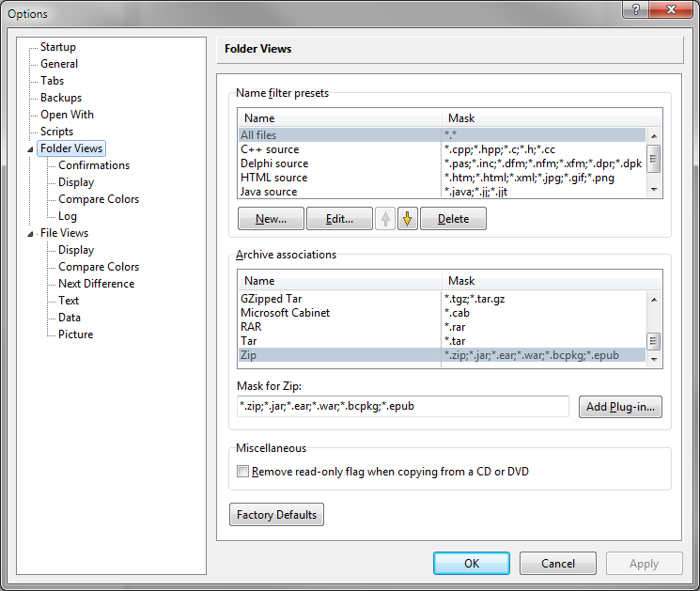Cancel the Options dialog

pos(558,564)
